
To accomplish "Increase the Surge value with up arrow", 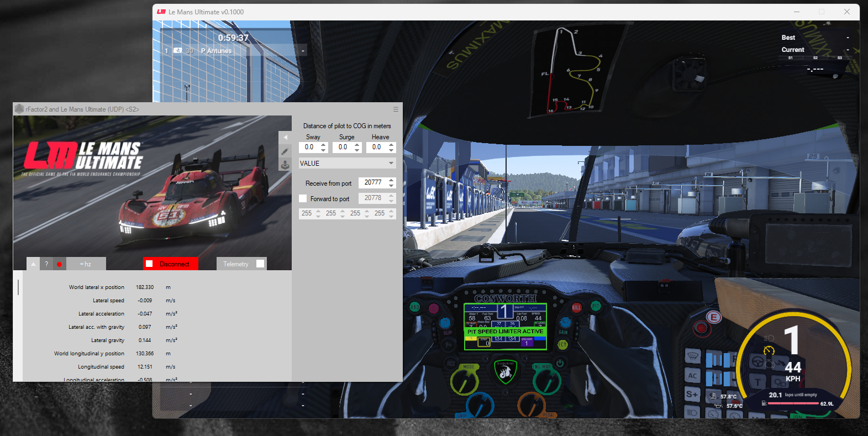I will [357, 145].
